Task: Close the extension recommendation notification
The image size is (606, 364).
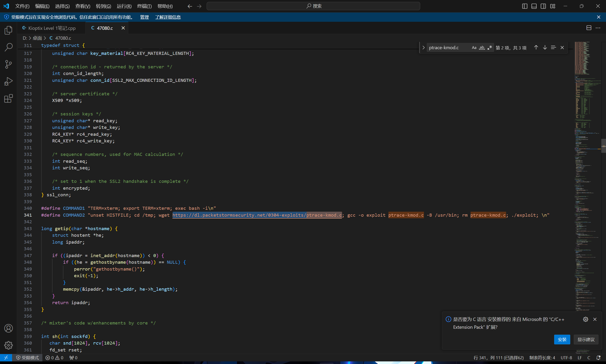Action: [595, 319]
